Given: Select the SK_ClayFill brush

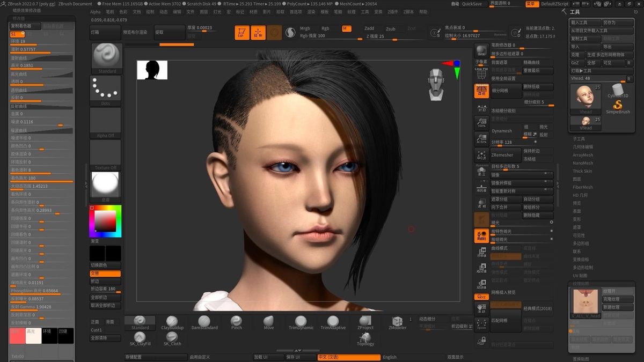Looking at the screenshot, I should pyautogui.click(x=140, y=339).
